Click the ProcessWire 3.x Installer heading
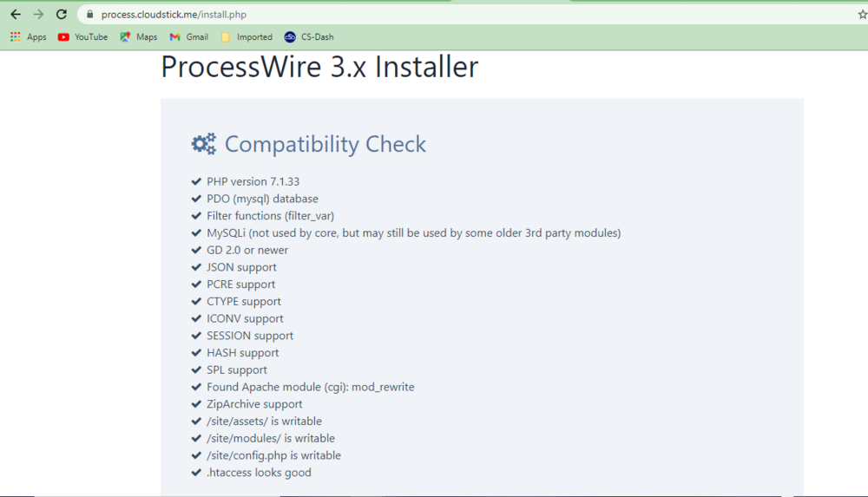This screenshot has height=497, width=868. [319, 68]
